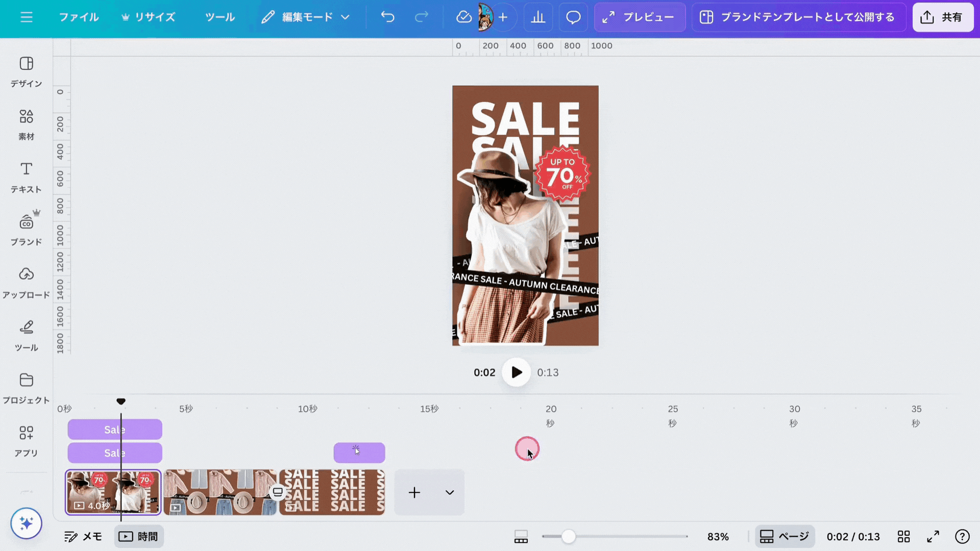The width and height of the screenshot is (980, 551).
Task: Open the リサイズ menu
Action: (148, 17)
